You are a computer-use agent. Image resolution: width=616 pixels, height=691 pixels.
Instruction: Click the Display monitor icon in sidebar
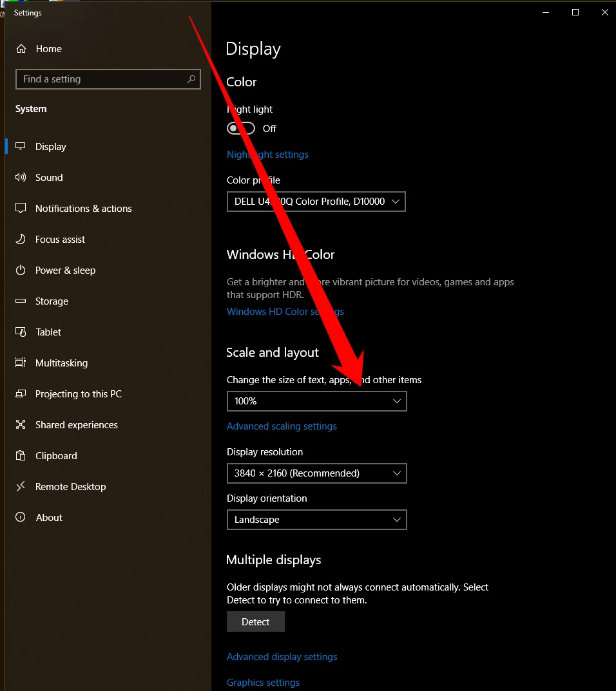point(20,146)
